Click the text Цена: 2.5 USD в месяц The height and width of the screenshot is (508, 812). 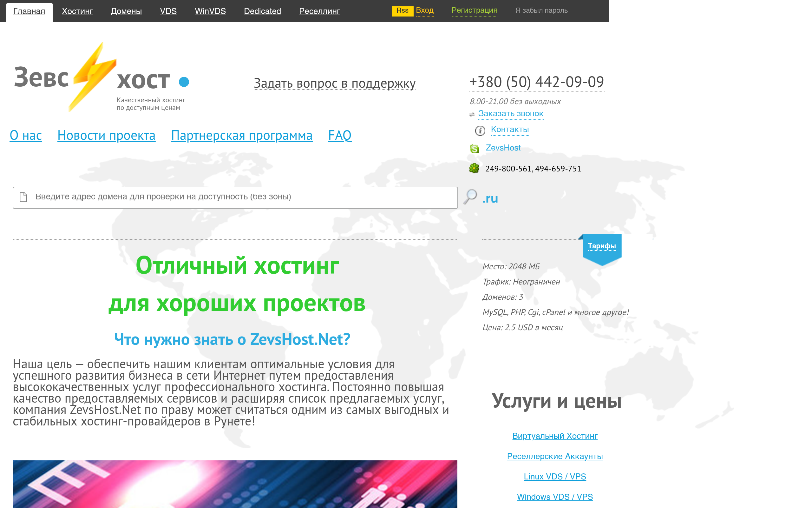522,328
